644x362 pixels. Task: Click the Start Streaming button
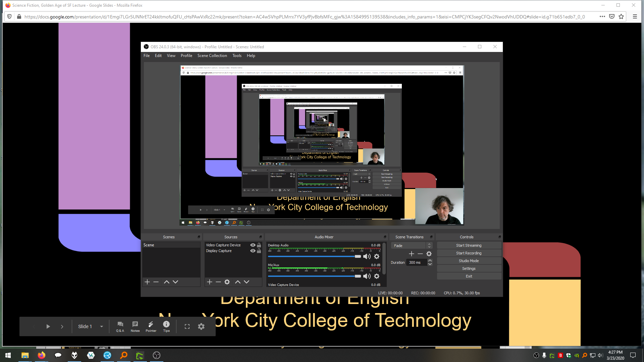[x=469, y=245]
